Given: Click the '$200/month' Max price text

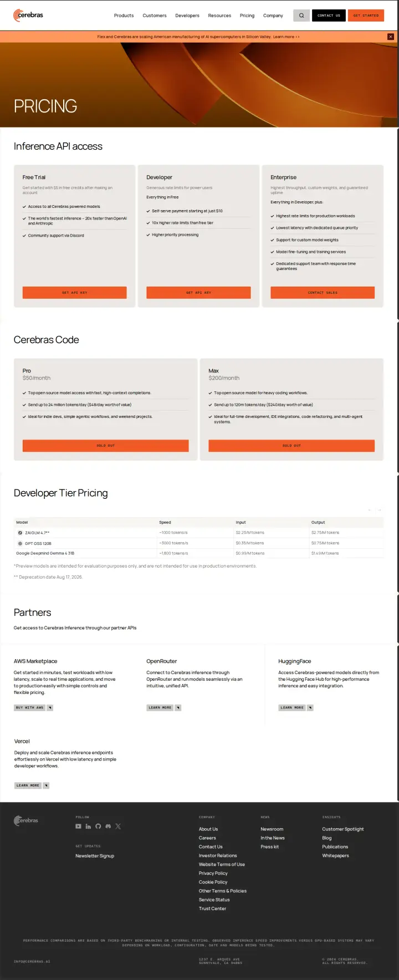Looking at the screenshot, I should click(x=224, y=378).
